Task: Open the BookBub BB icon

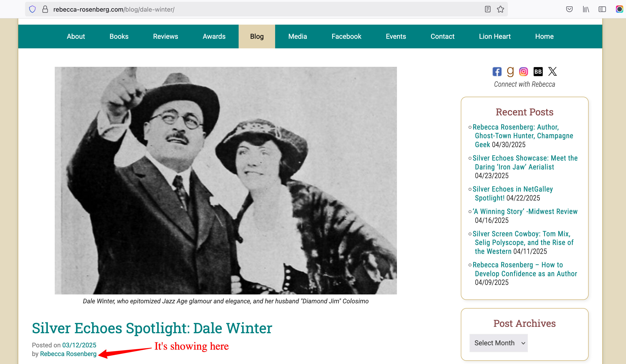Action: point(538,72)
